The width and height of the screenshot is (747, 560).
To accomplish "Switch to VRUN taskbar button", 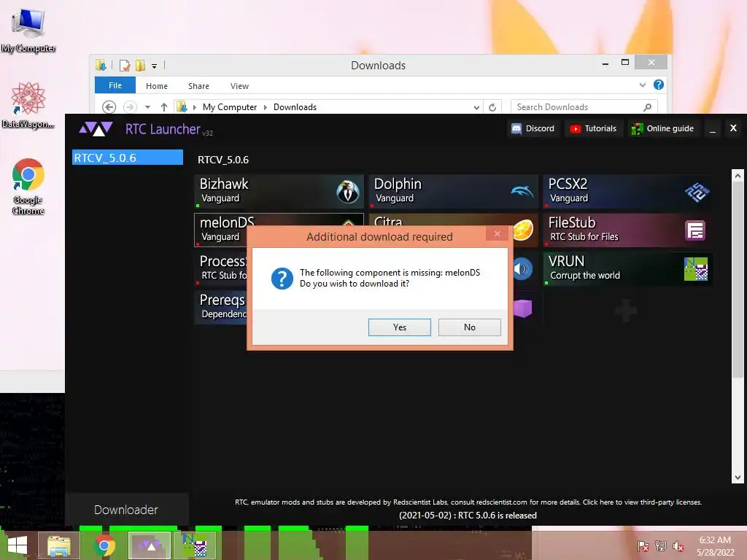I will 195,545.
